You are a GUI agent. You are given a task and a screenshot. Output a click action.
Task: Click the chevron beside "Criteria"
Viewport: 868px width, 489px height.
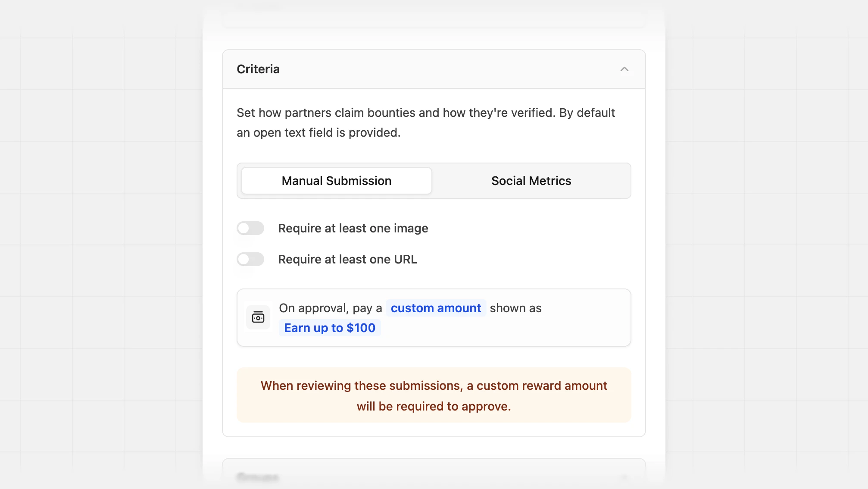pos(625,69)
